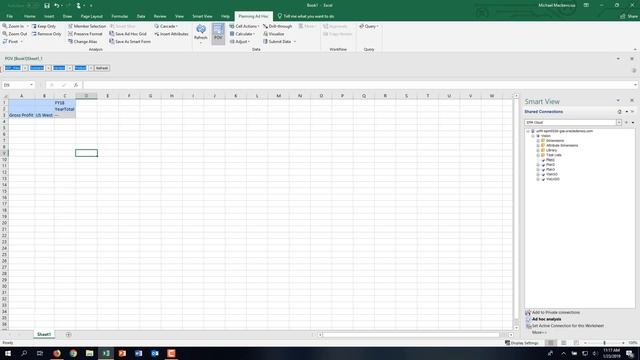640x360 pixels.
Task: Open the File tab
Action: click(x=9, y=16)
